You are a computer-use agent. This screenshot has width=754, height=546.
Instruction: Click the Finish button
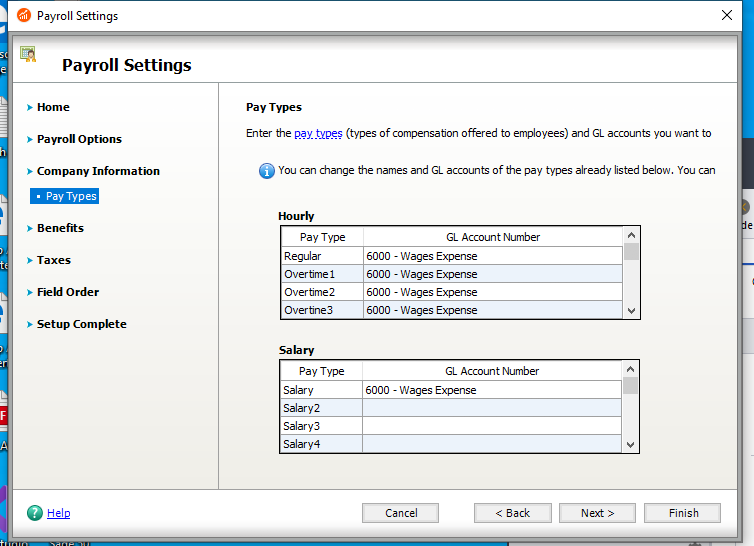pyautogui.click(x=682, y=513)
